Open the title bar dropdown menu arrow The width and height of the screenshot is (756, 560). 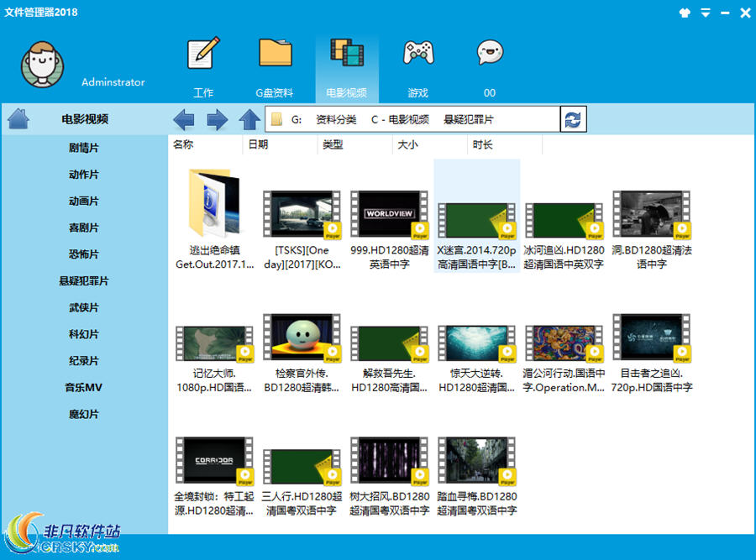[706, 13]
